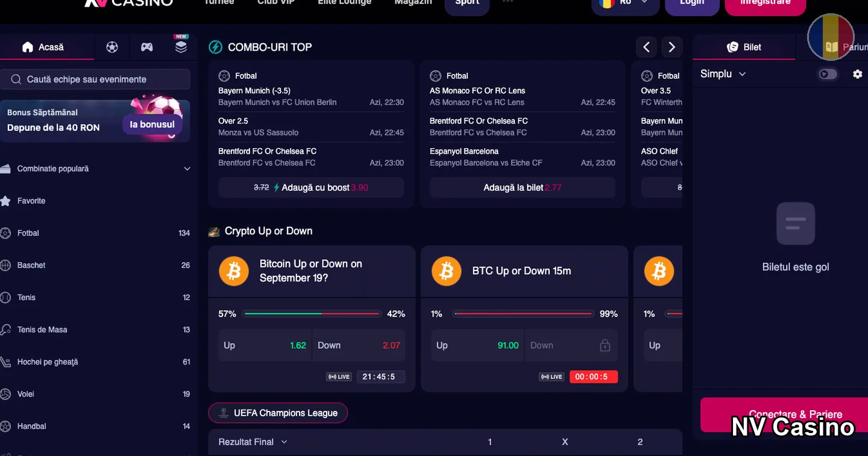The width and height of the screenshot is (868, 456).
Task: Click the 1% to 99% BTC 15m sentiment bar
Action: click(x=523, y=314)
